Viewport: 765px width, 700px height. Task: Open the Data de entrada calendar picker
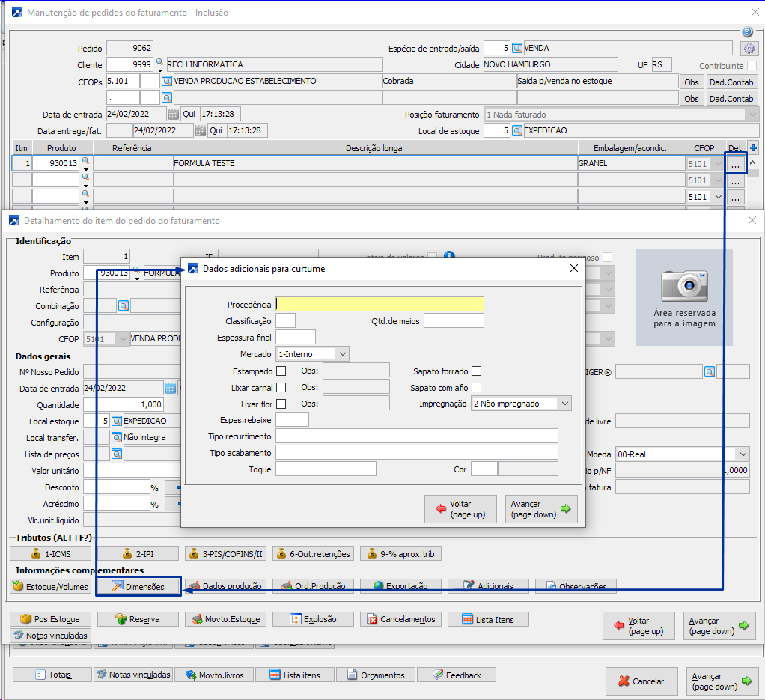pyautogui.click(x=174, y=115)
